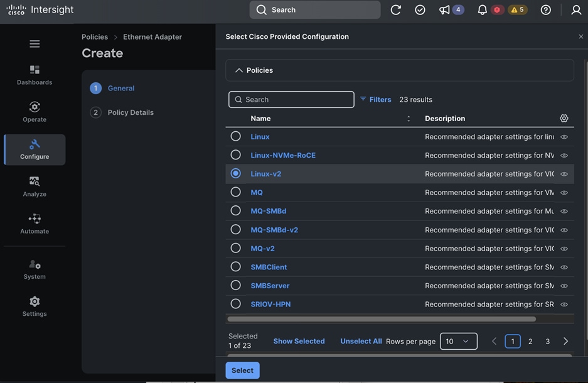The width and height of the screenshot is (588, 383).
Task: Open the System section
Action: (x=35, y=269)
